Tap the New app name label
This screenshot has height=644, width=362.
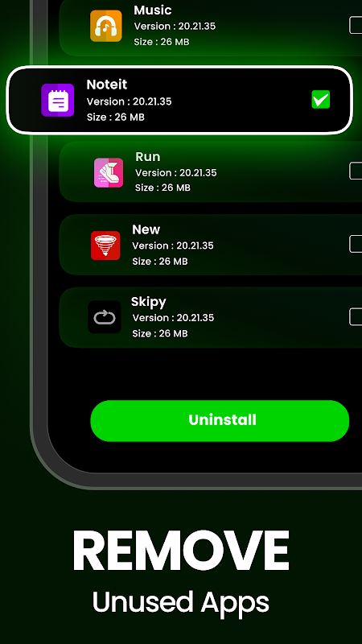146,229
